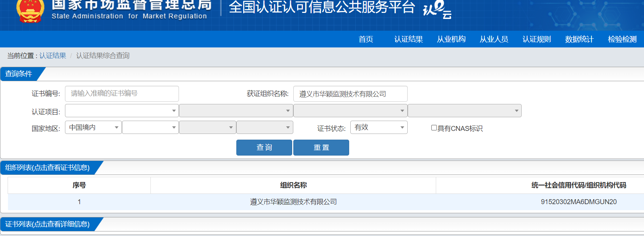Click the national emblem logo
This screenshot has height=236, width=644.
[x=30, y=11]
